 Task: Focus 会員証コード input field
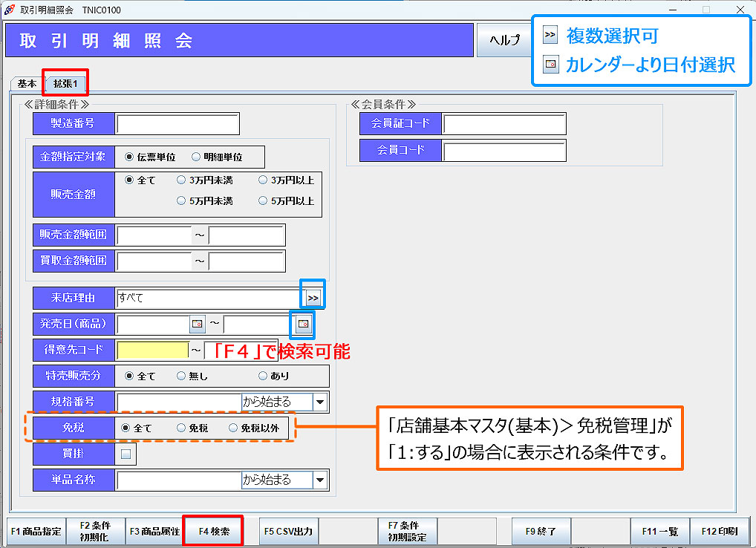[504, 124]
